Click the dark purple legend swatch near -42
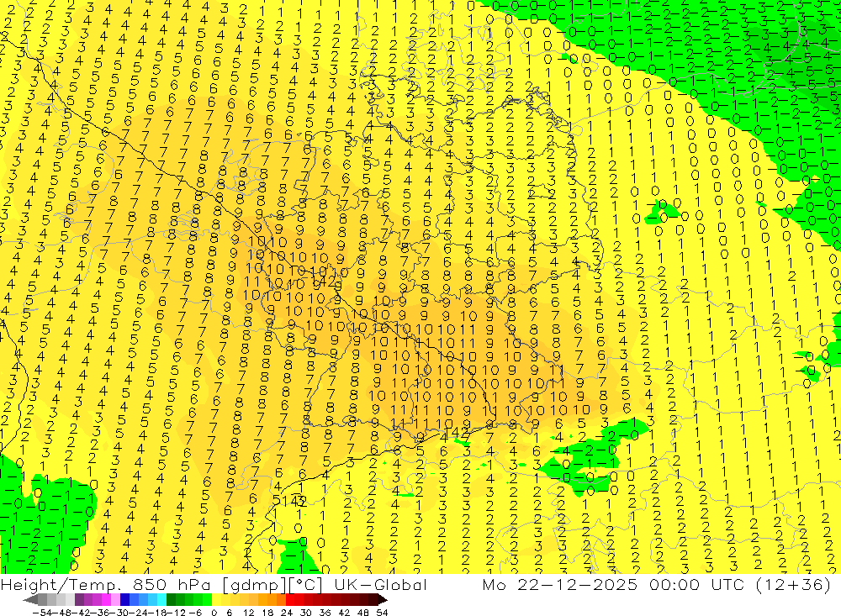 79,600
